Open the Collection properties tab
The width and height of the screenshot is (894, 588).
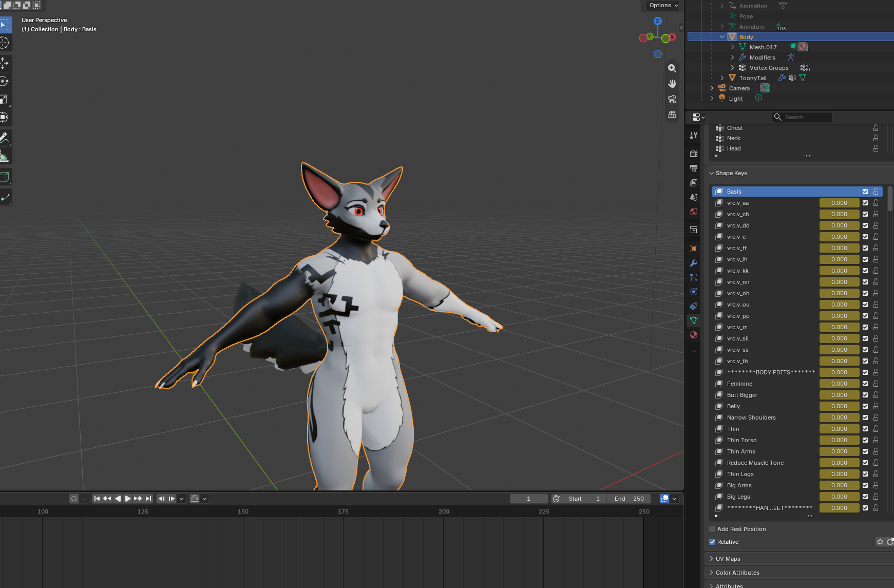tap(694, 230)
